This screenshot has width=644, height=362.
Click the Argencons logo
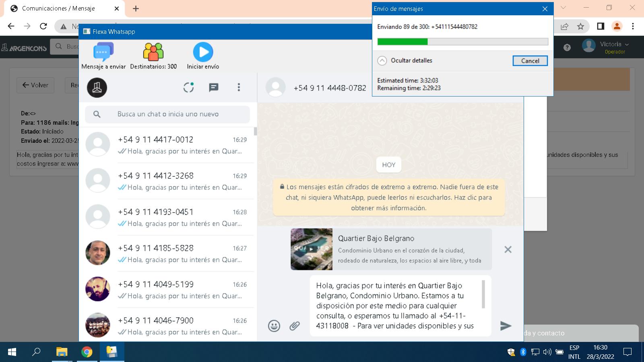click(24, 47)
